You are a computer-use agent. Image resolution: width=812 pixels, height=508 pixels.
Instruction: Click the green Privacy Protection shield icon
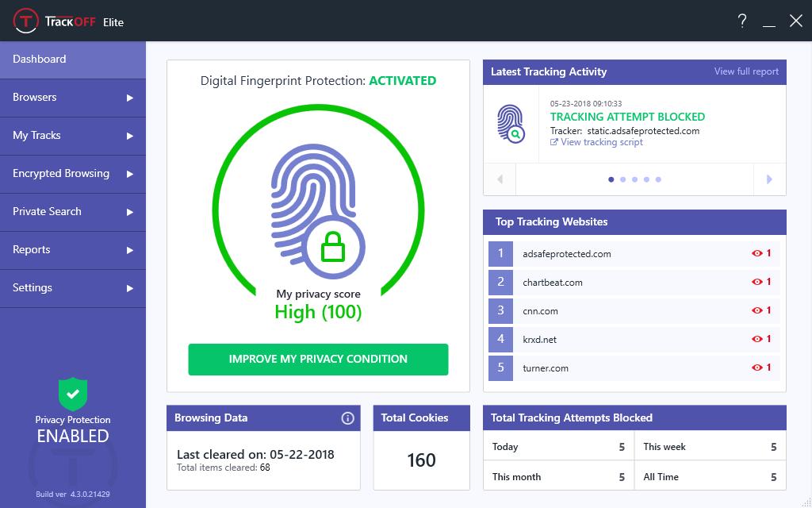pos(73,394)
